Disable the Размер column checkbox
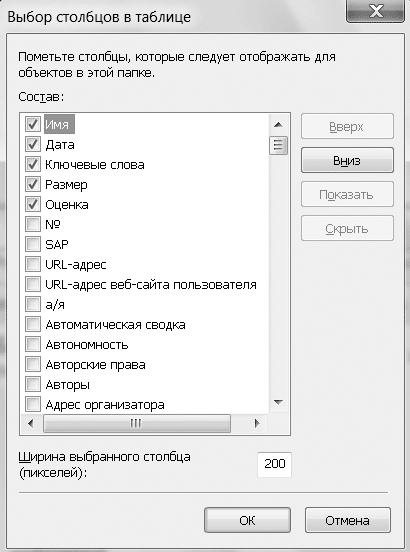Screen dimensions: 410x552 tap(33, 184)
